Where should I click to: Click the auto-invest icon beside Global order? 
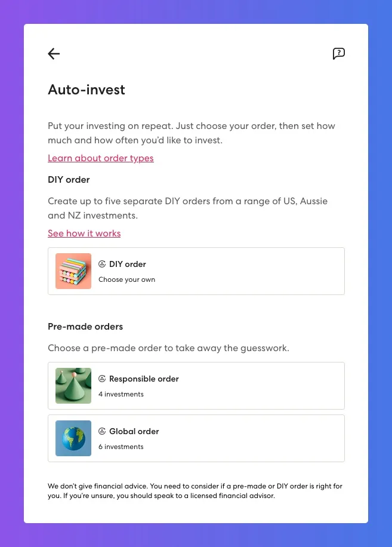[x=102, y=431]
